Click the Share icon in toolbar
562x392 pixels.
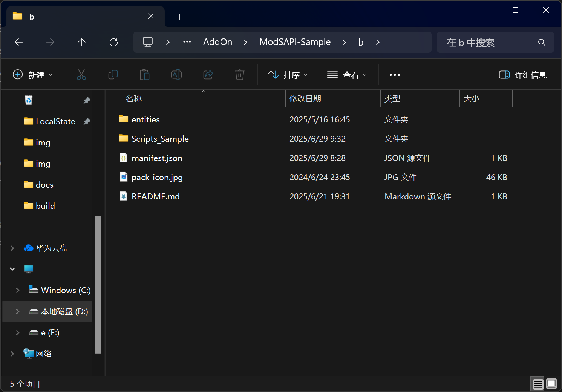coord(208,75)
